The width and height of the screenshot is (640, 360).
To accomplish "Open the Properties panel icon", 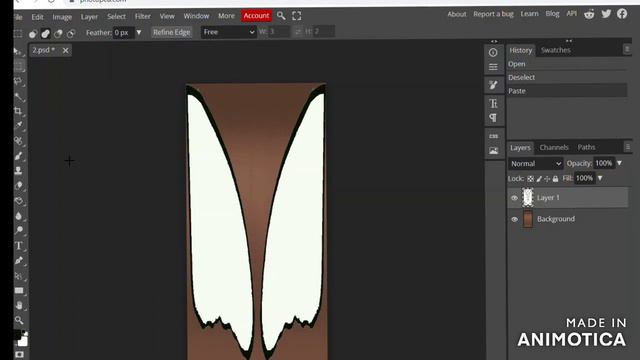I will [x=493, y=67].
